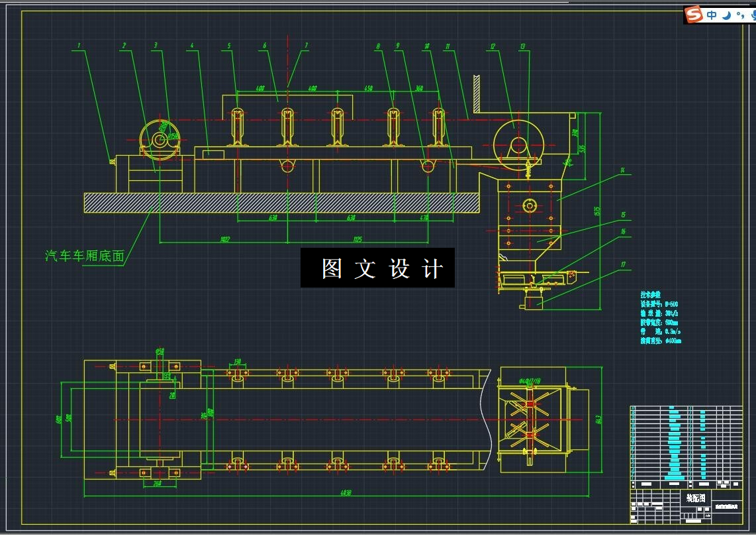The image size is (756, 536).
Task: Select the tail pulley balloon number 1
Action: 78,46
